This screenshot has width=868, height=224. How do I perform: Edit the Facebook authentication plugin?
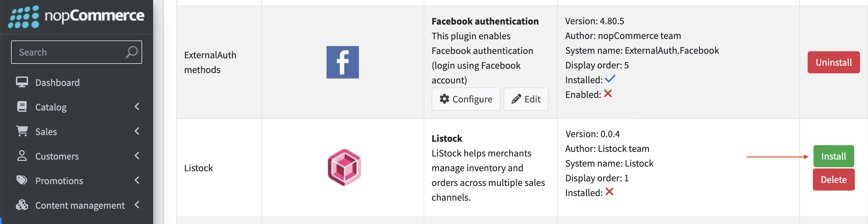point(526,99)
